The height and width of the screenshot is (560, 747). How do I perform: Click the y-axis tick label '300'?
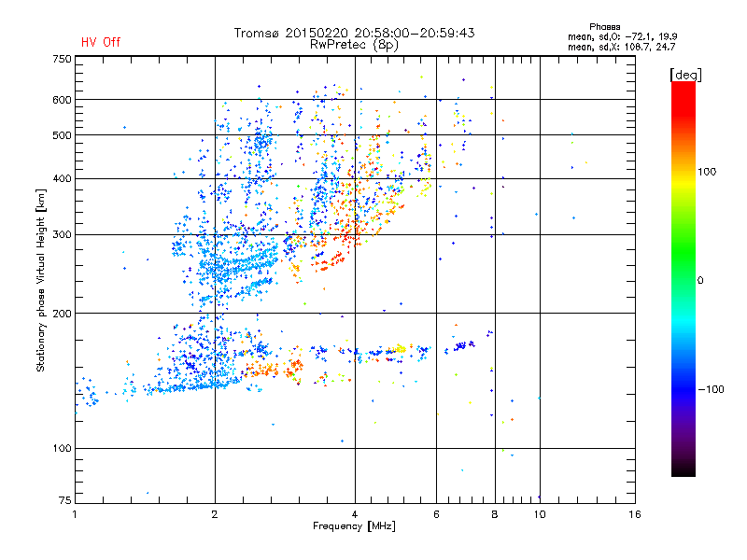point(63,235)
